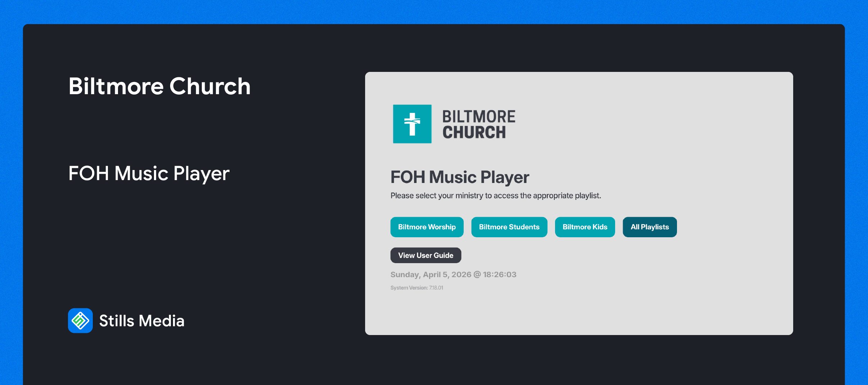868x385 pixels.
Task: Click the System Version 7.18.01 text
Action: coord(417,288)
